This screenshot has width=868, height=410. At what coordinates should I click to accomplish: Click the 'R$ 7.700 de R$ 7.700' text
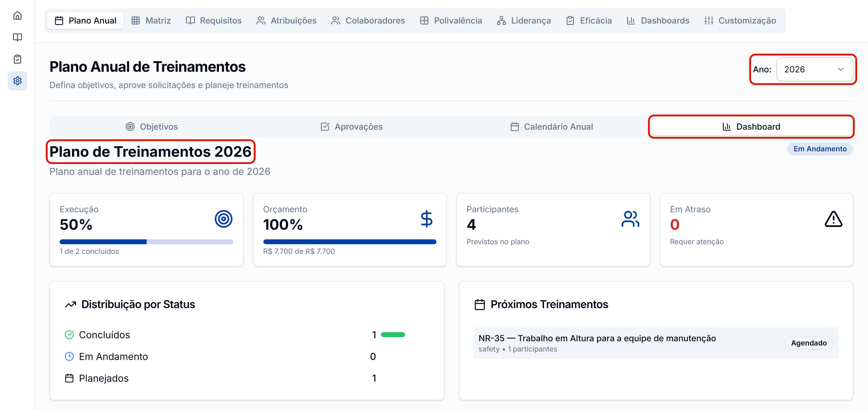(299, 251)
